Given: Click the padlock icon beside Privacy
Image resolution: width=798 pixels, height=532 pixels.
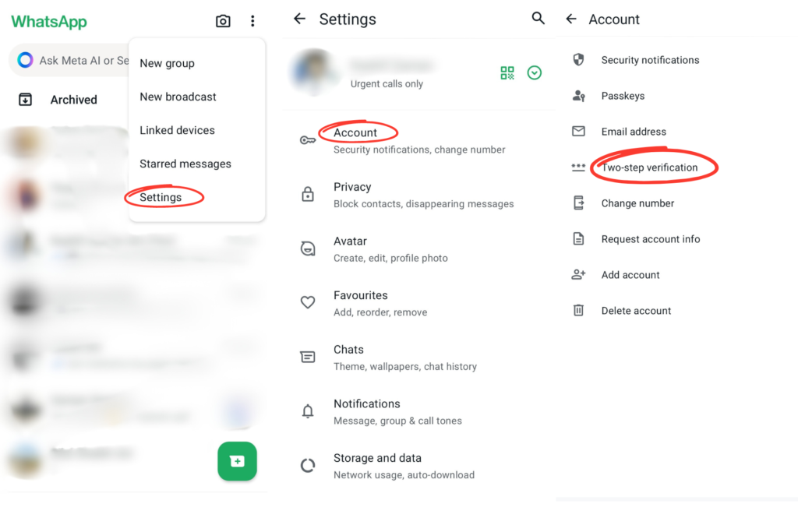Looking at the screenshot, I should 307,194.
